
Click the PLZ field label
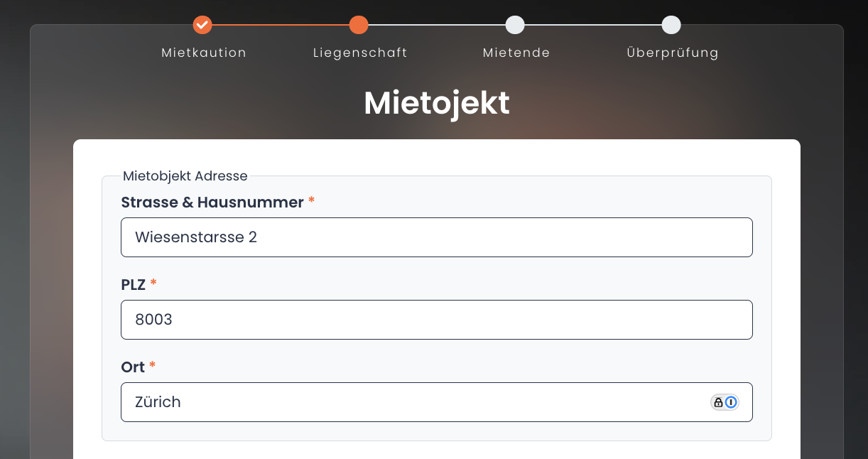[x=134, y=285]
